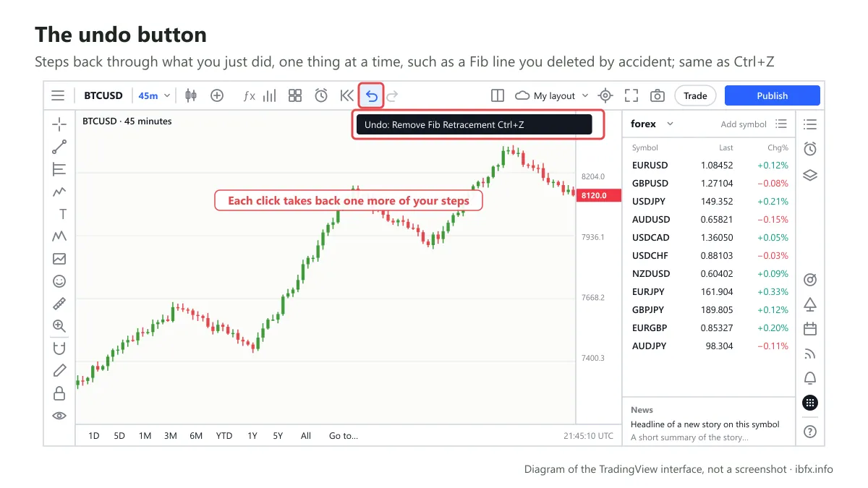868x488 pixels.
Task: Click the blue Publish button
Action: coord(773,95)
